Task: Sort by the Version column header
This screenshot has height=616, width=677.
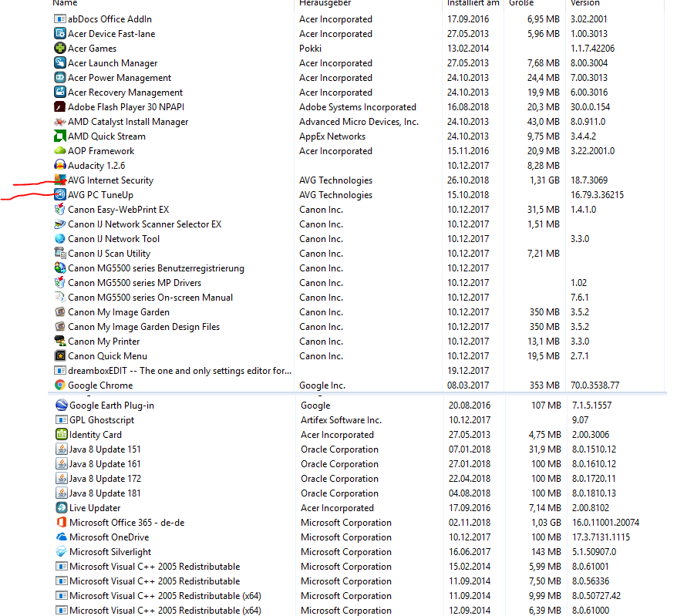Action: pos(585,3)
